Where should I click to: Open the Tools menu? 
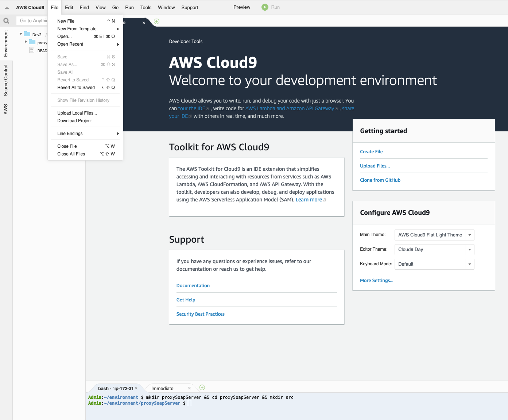146,7
